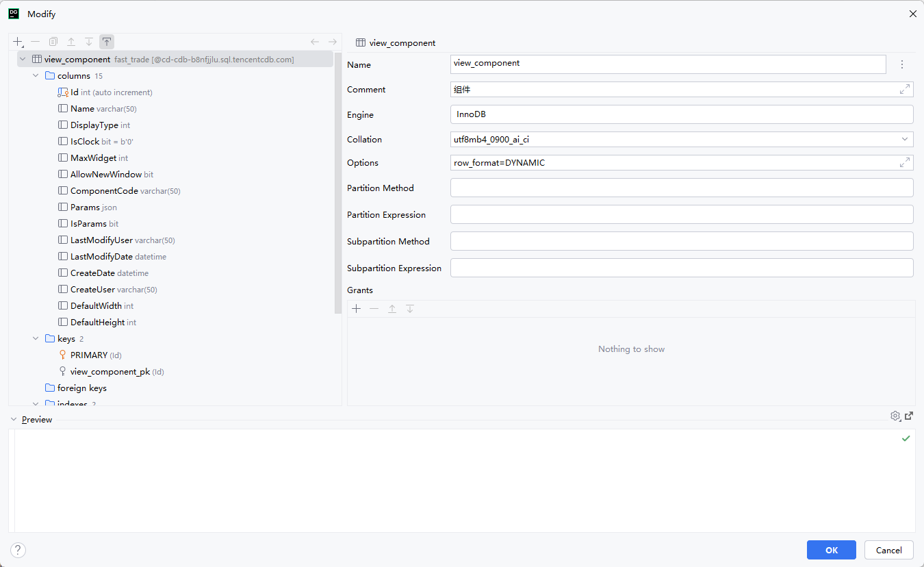Click the DataGrip logo in title bar
The height and width of the screenshot is (567, 924).
(x=14, y=14)
